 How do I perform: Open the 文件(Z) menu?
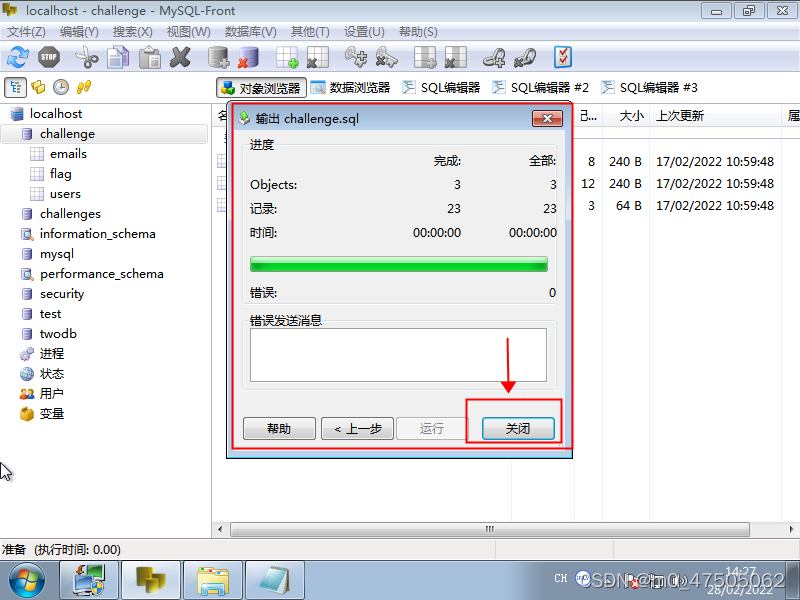click(x=26, y=32)
